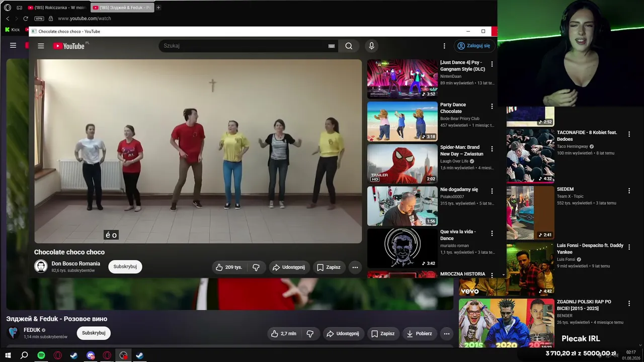
Task: Click the search magnifier button
Action: (x=349, y=46)
